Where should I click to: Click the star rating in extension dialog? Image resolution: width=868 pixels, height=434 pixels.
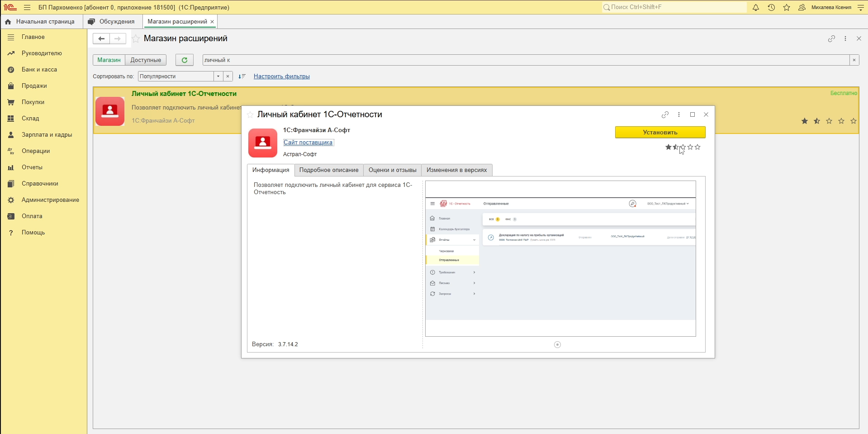[683, 147]
